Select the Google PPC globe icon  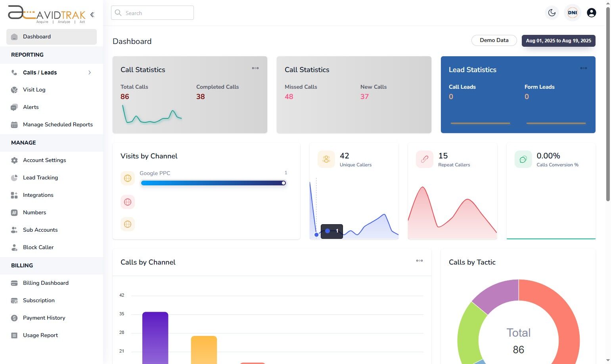tap(128, 178)
